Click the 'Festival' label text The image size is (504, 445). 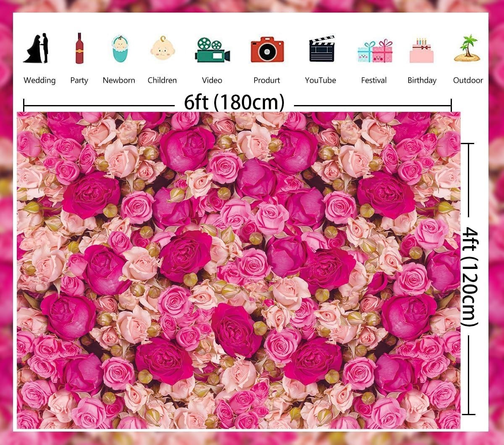[374, 80]
